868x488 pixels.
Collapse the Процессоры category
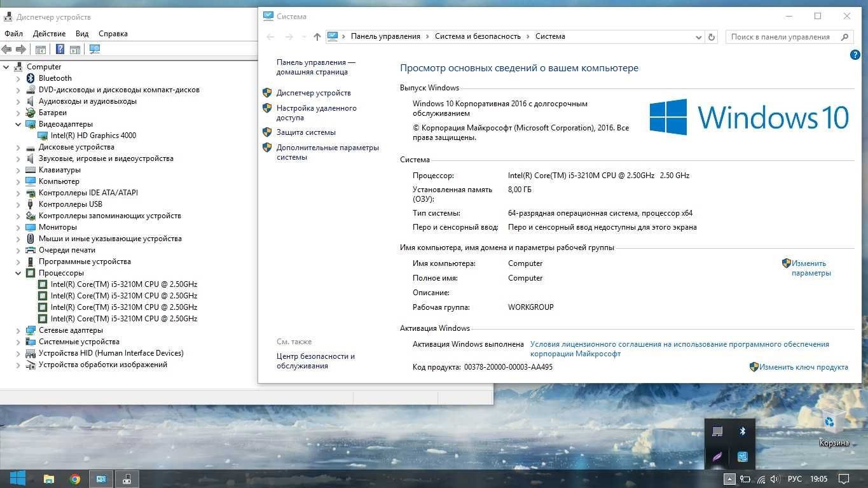click(18, 273)
